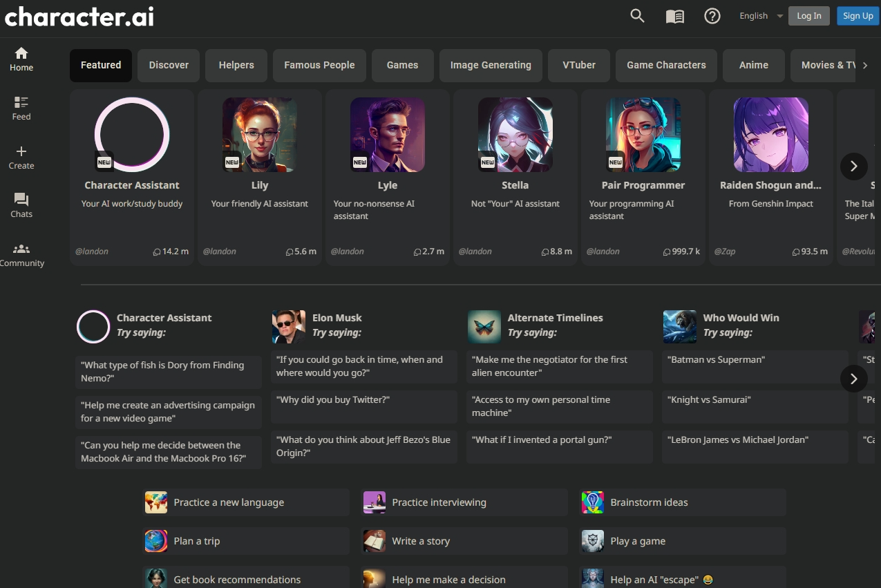Click the first alien encounter negotiator prompt
The image size is (881, 588).
point(560,366)
